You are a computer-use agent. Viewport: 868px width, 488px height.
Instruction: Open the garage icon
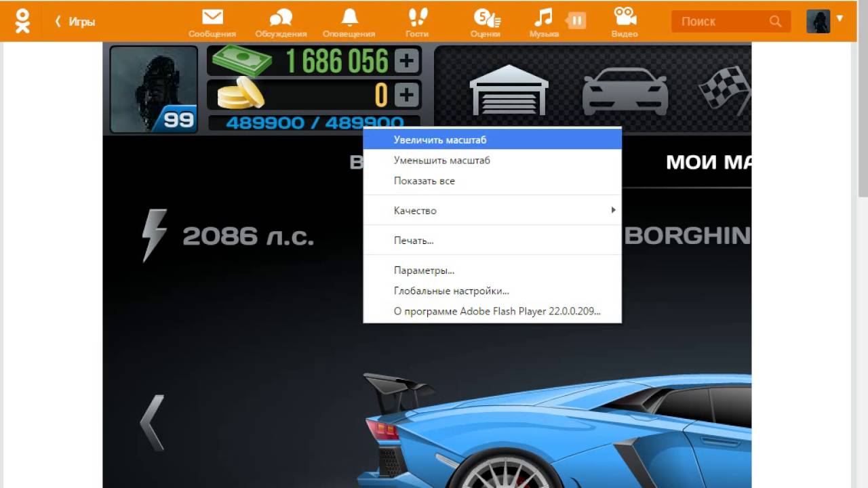(509, 90)
